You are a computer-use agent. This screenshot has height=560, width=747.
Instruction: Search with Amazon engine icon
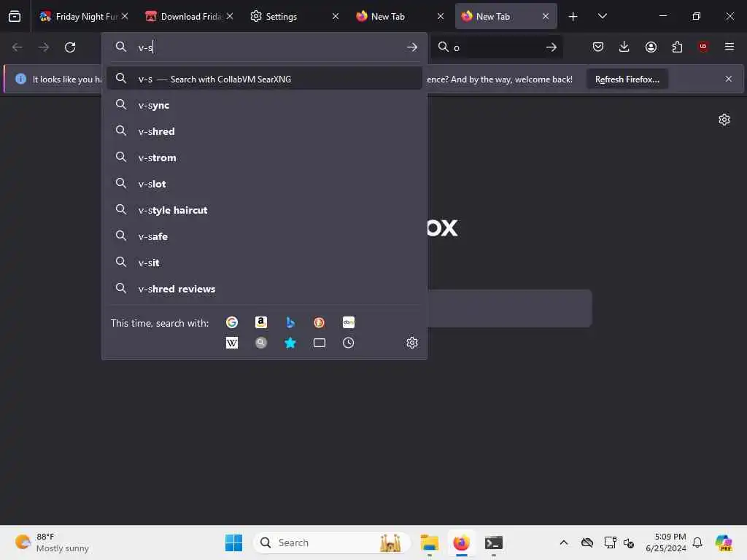[261, 322]
